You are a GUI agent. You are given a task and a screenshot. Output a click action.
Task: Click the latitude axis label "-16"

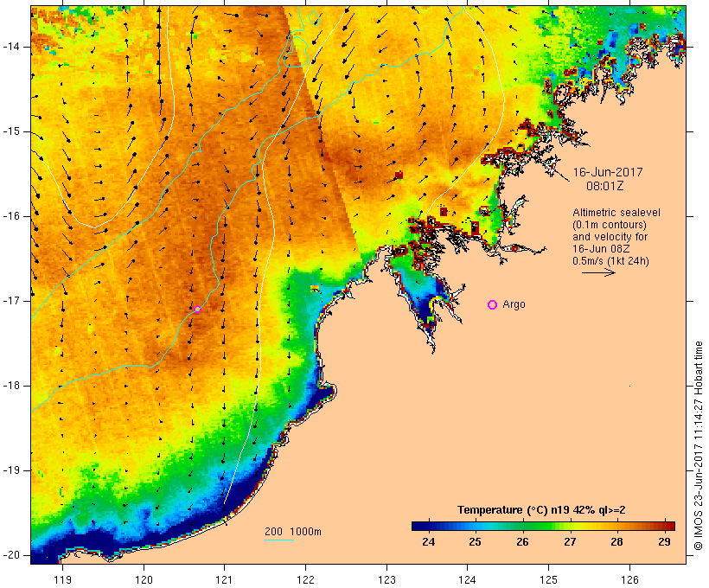[11, 216]
